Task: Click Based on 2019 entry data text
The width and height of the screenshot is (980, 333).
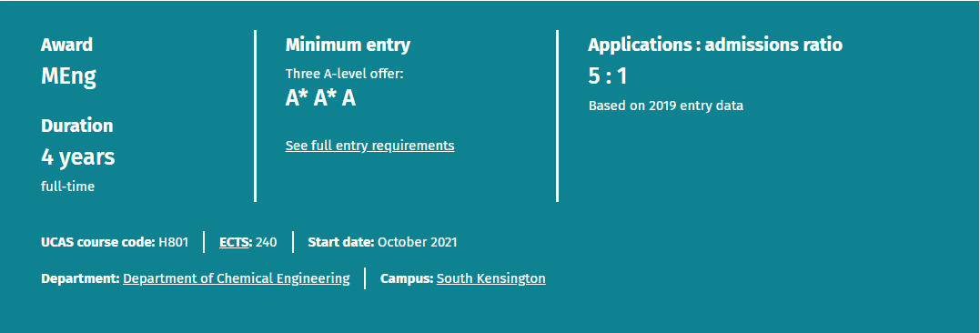Action: click(666, 106)
